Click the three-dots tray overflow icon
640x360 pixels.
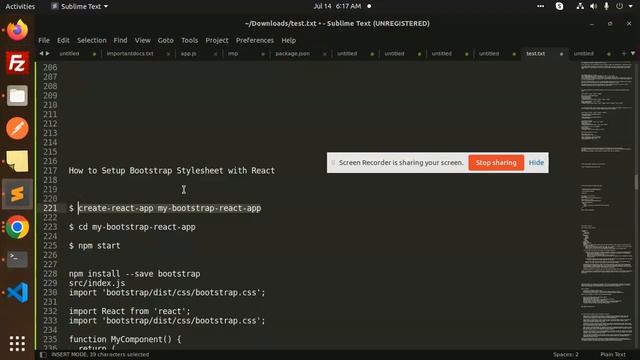click(x=540, y=6)
